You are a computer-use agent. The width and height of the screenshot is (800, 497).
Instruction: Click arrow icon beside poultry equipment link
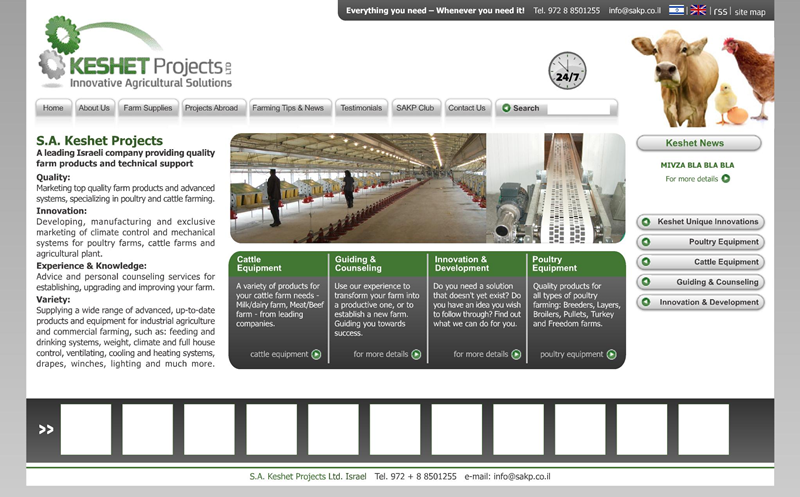(x=611, y=354)
